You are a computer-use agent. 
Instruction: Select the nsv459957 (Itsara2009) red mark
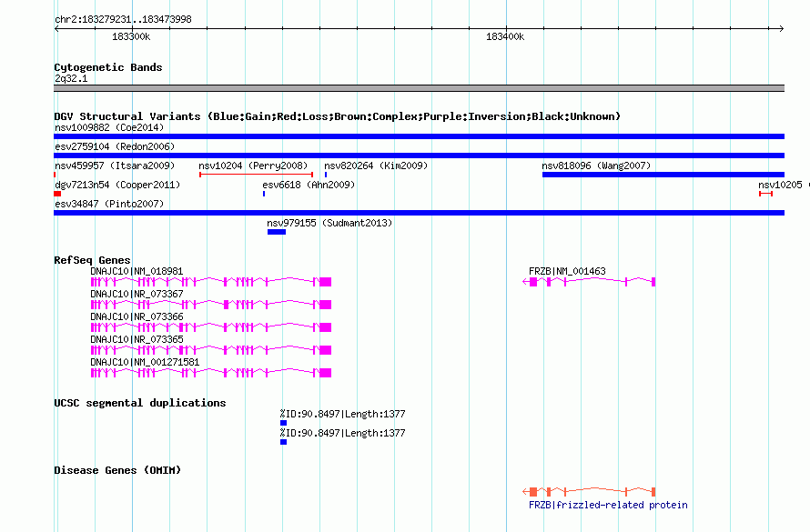[55, 175]
